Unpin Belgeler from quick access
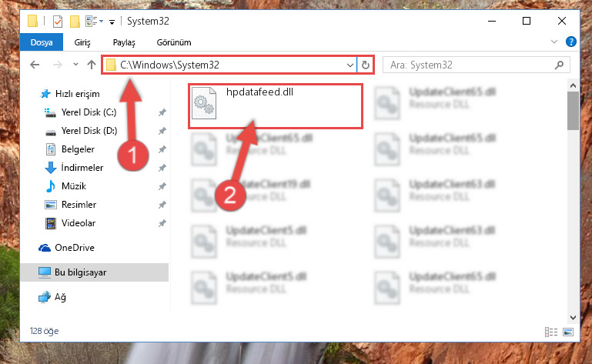The height and width of the screenshot is (364, 592). (162, 149)
